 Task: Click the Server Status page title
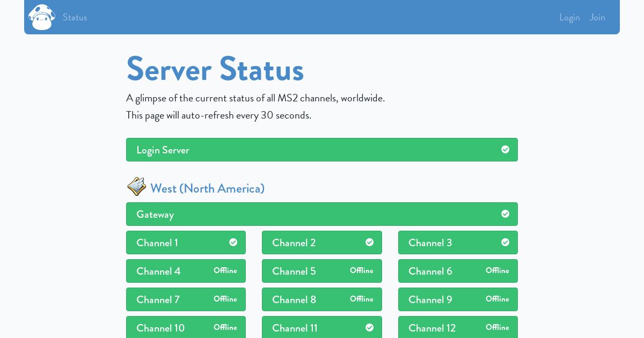click(215, 69)
